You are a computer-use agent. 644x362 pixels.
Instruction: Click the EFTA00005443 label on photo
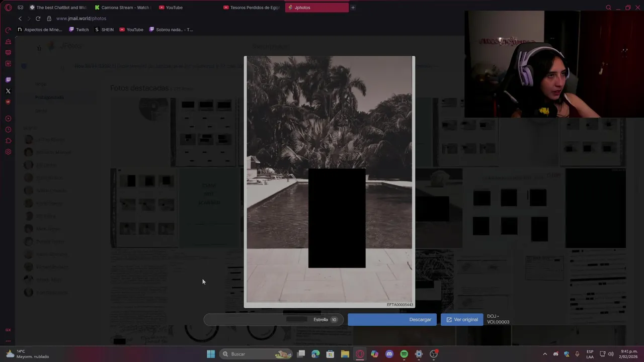pyautogui.click(x=399, y=305)
